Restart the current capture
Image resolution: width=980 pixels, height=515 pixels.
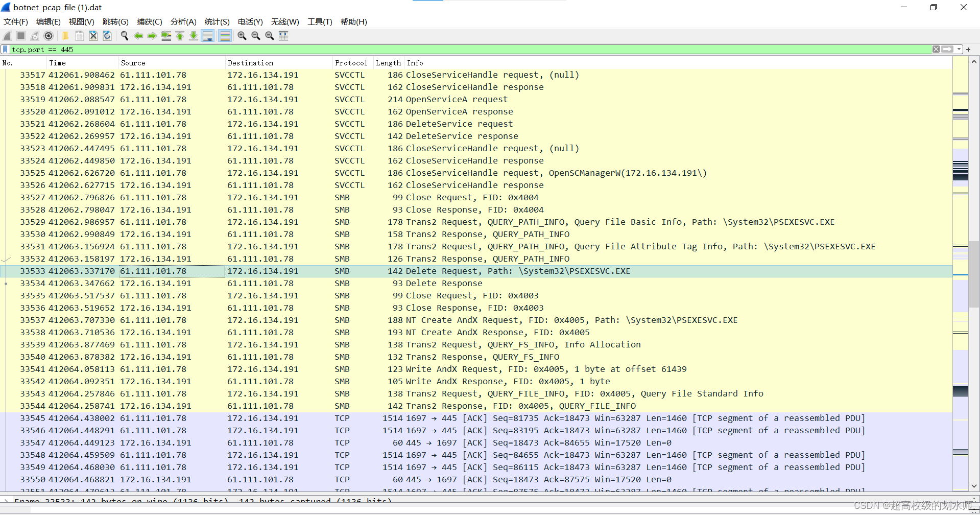point(35,36)
